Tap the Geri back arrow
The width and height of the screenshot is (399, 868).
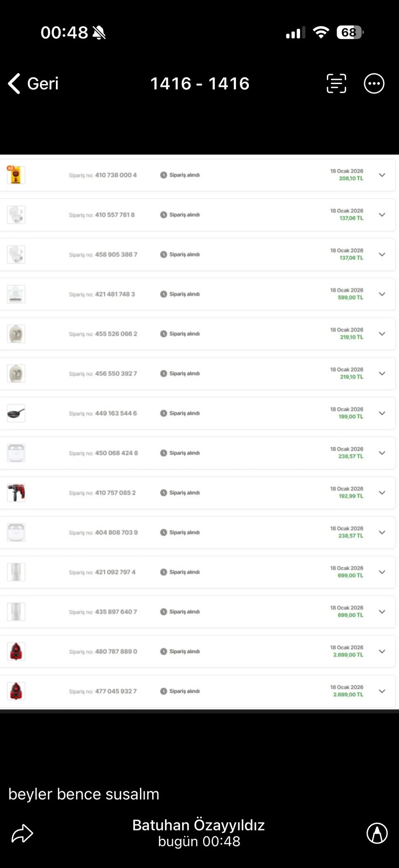click(x=14, y=83)
